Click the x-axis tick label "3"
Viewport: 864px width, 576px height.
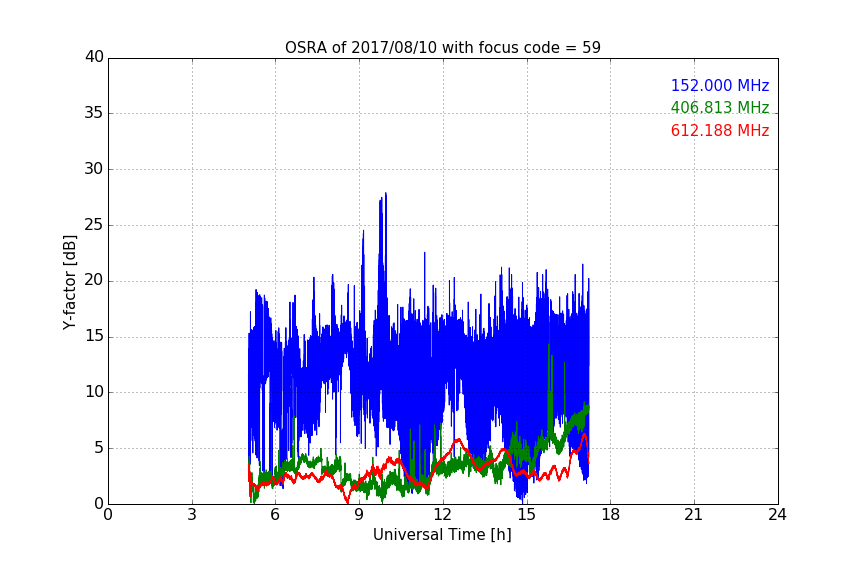(x=192, y=515)
